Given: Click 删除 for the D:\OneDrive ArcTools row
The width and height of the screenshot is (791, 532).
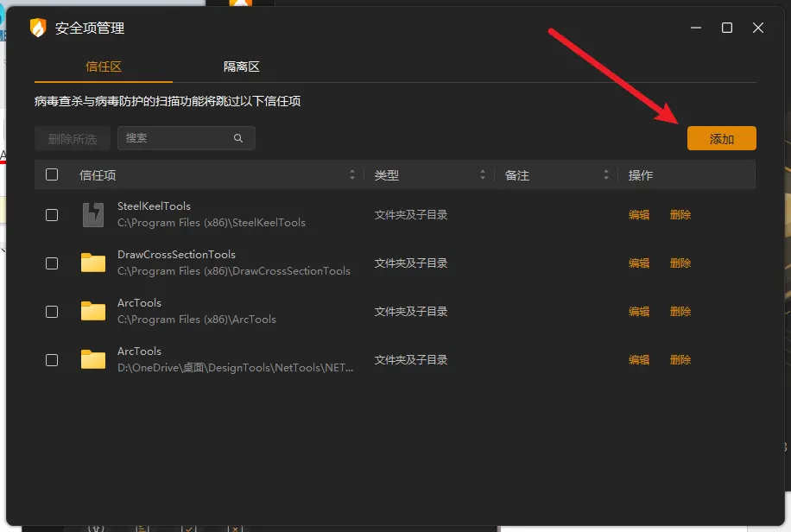Looking at the screenshot, I should (x=680, y=360).
